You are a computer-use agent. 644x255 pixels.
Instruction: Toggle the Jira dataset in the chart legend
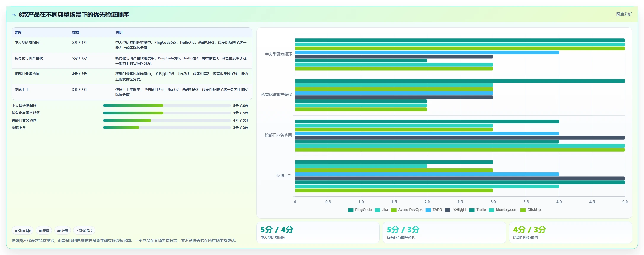click(x=381, y=210)
